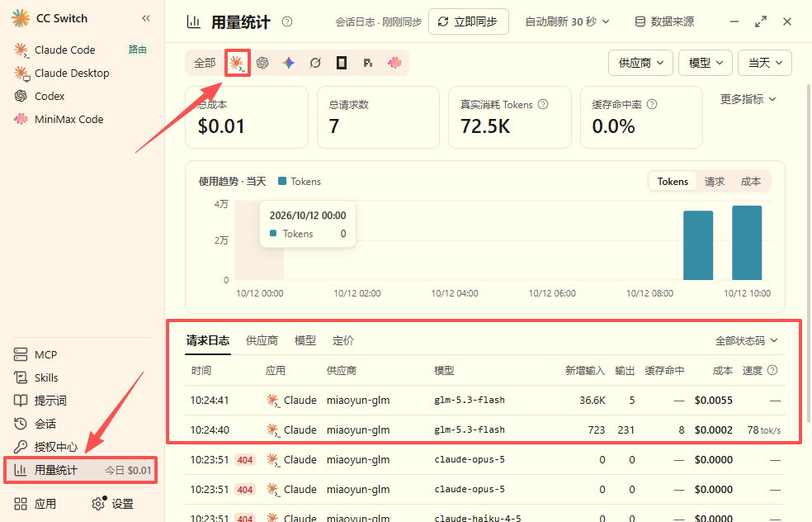Click the help icon beside 速度 column
812x522 pixels.
tap(772, 370)
